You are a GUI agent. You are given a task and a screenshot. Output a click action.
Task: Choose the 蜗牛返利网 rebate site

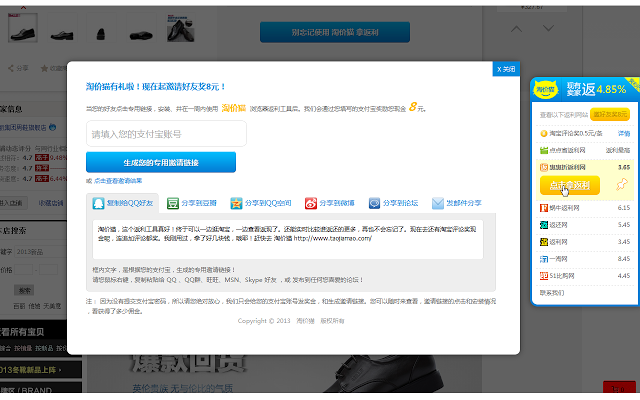(x=585, y=208)
